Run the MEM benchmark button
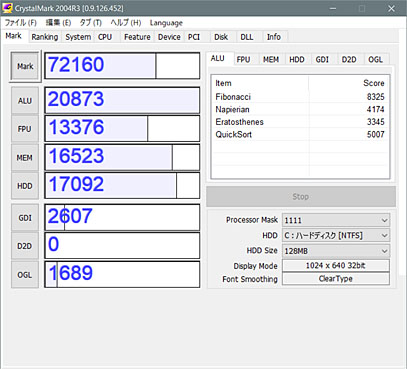This screenshot has height=369, width=407. [x=25, y=157]
